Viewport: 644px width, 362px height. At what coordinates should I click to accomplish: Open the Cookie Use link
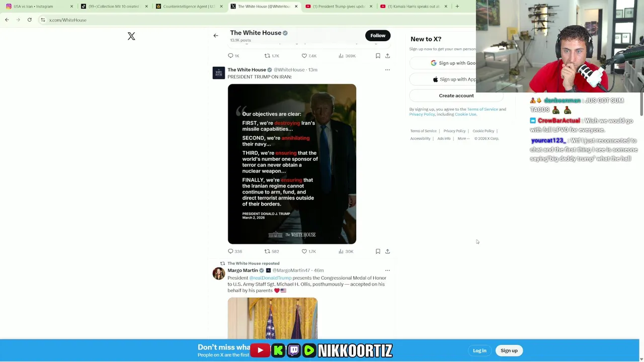465,114
